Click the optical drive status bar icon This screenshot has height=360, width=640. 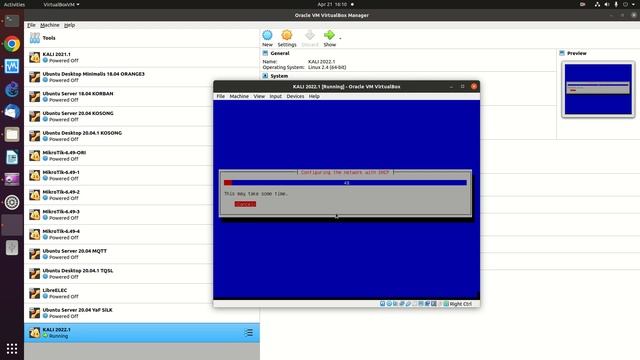389,304
